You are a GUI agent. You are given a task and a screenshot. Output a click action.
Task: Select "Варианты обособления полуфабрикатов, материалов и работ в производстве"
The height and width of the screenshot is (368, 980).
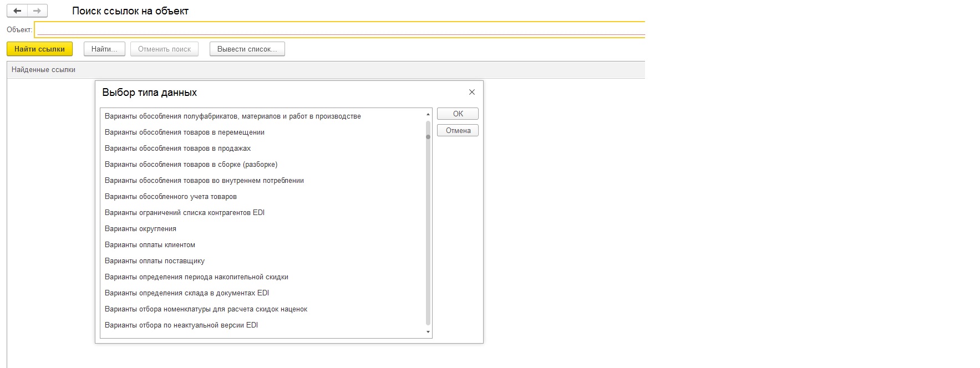(263, 116)
